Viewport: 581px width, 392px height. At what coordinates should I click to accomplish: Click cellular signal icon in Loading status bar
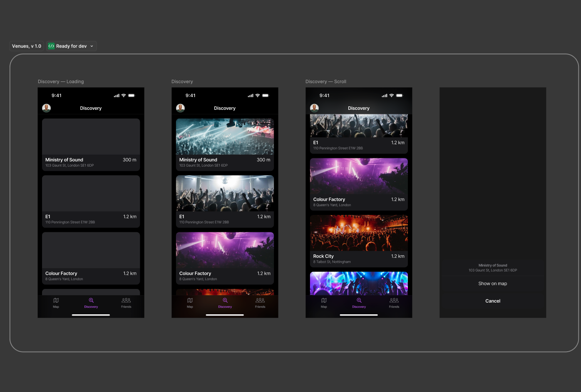(117, 96)
